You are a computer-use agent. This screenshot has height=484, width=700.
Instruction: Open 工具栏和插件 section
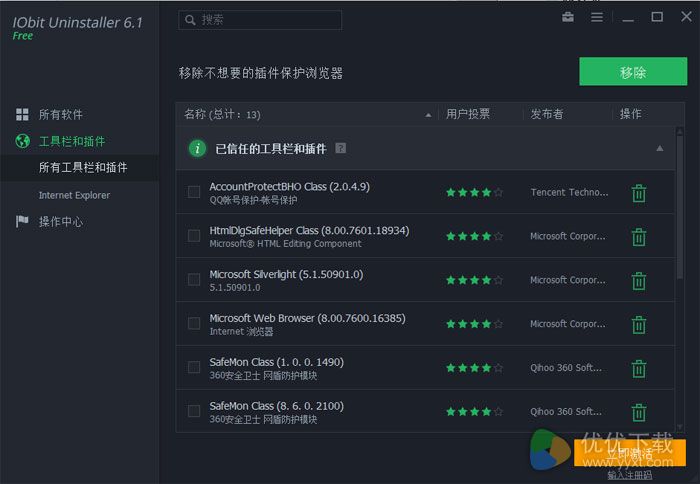(x=72, y=141)
